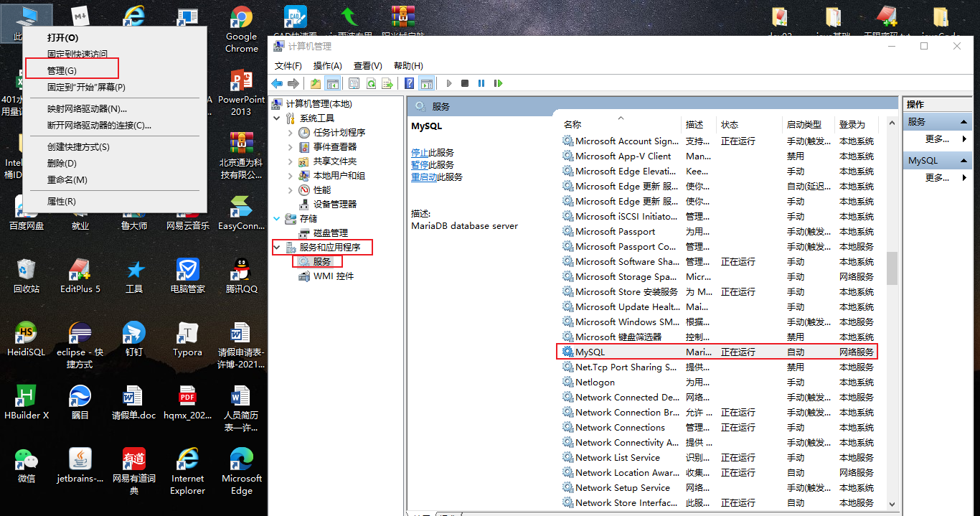
Task: Select MySQL service row
Action: pos(717,352)
